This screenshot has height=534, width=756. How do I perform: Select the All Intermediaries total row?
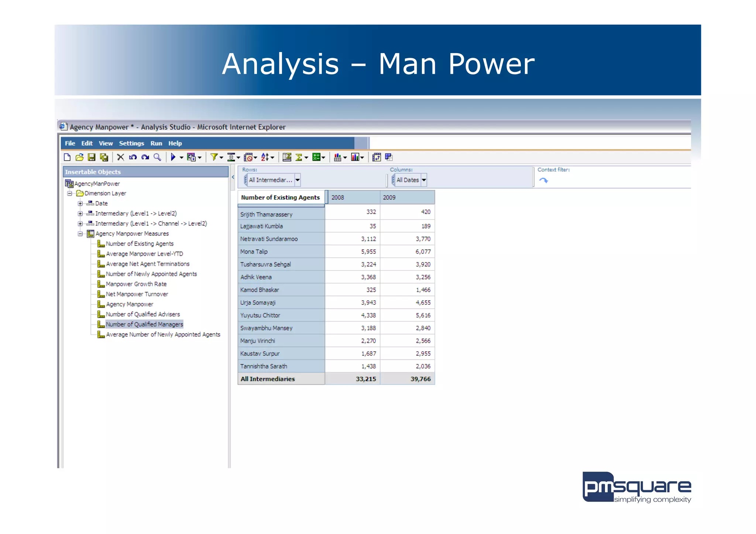click(x=281, y=379)
